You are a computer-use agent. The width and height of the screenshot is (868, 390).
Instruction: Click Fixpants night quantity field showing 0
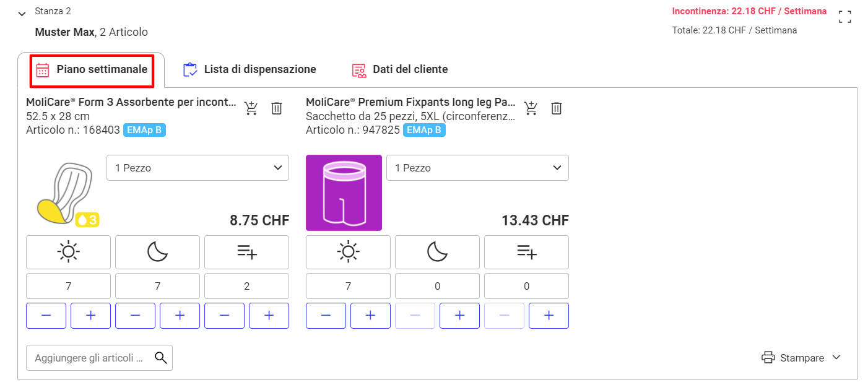[437, 286]
